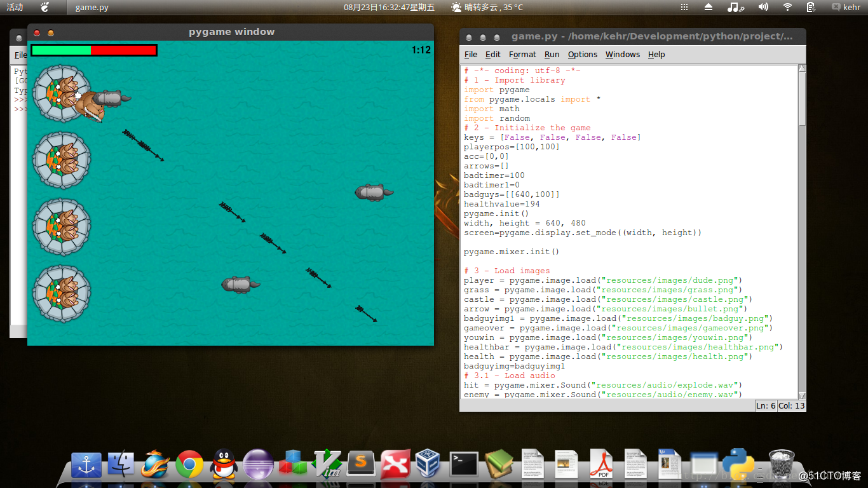Click the GNOME foot icon in top bar
868x488 pixels.
(45, 7)
